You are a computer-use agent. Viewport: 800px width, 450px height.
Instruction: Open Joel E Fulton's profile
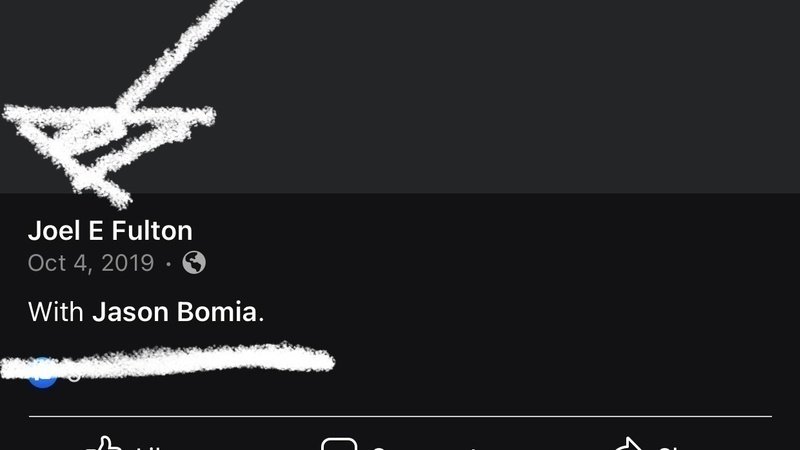[110, 231]
